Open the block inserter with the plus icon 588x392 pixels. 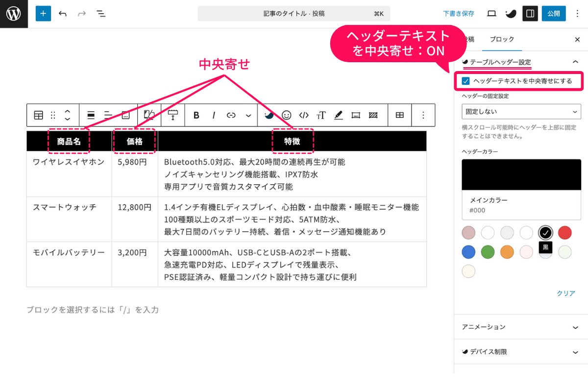point(43,13)
